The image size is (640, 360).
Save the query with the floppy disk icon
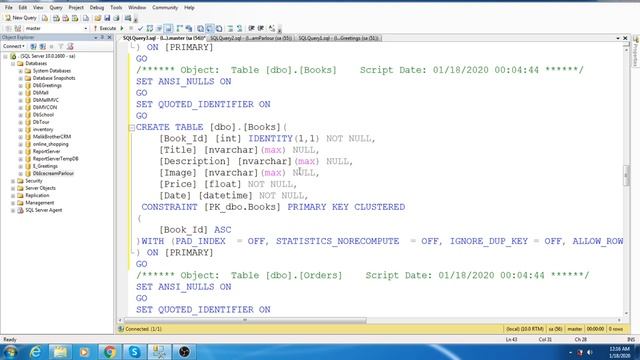[x=107, y=18]
